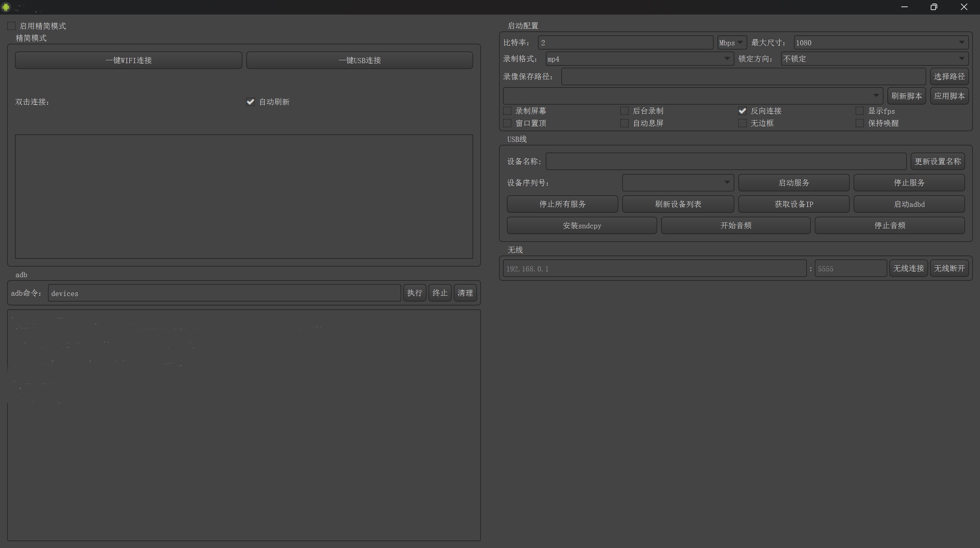Enable 录制屏幕 option
The width and height of the screenshot is (980, 548).
tap(507, 111)
